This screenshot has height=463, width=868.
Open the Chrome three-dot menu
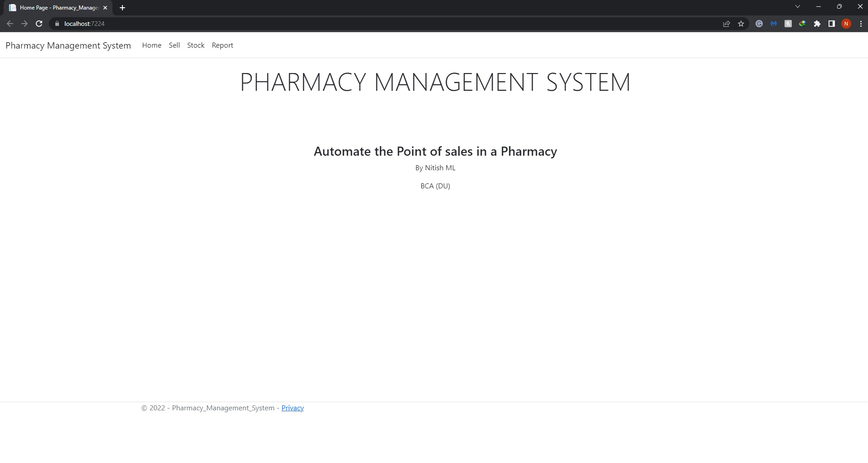click(x=861, y=24)
